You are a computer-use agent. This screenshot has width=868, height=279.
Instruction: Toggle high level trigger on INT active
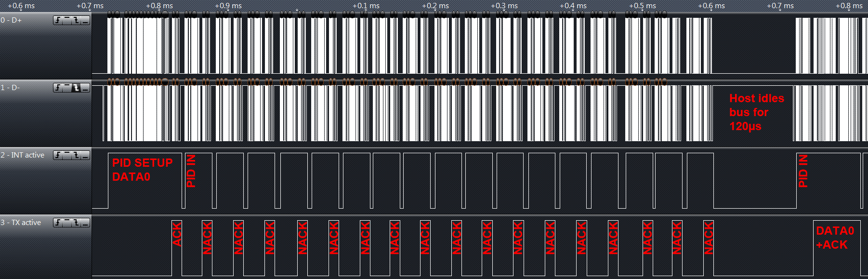pyautogui.click(x=67, y=155)
